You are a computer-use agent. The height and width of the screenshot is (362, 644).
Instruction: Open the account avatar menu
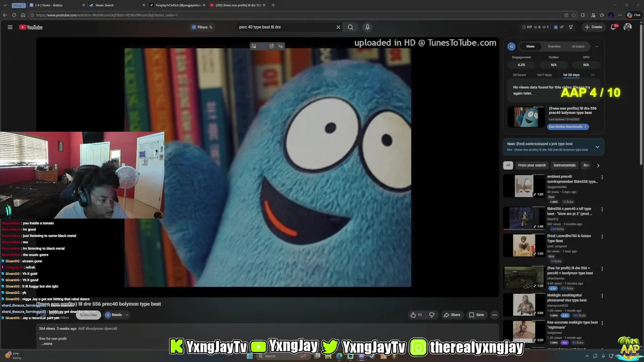pyautogui.click(x=627, y=27)
